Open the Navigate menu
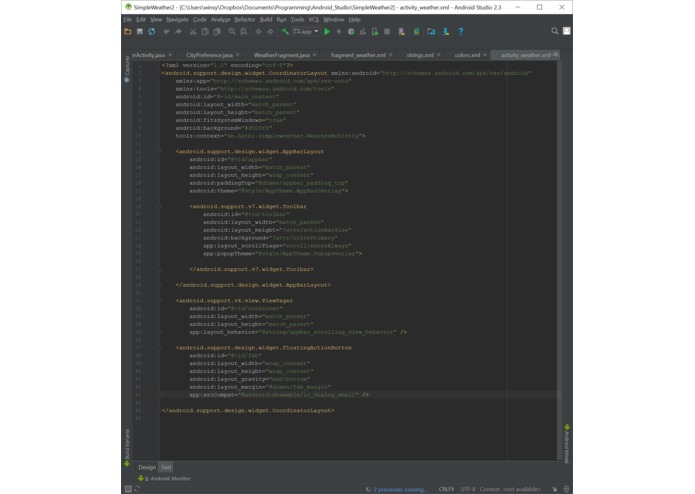This screenshot has height=494, width=695. pos(177,19)
